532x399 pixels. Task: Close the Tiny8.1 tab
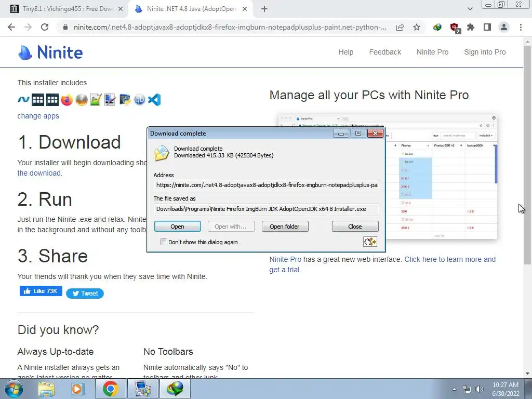point(121,9)
